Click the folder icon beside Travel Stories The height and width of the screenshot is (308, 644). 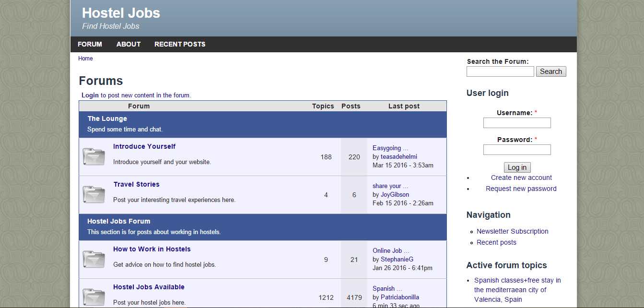pyautogui.click(x=94, y=194)
